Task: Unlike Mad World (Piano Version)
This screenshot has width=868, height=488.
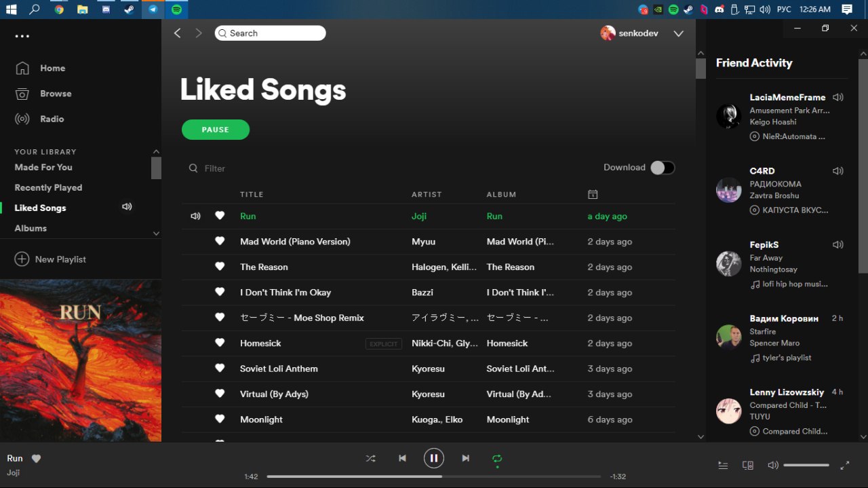Action: coord(220,241)
